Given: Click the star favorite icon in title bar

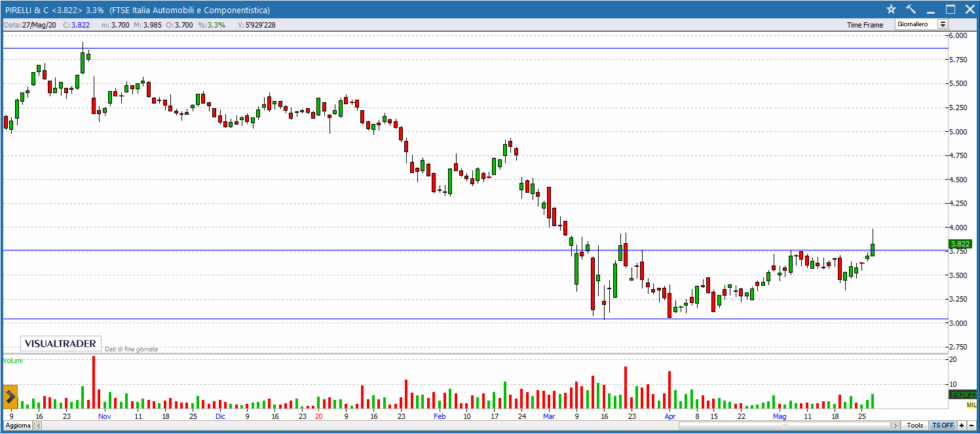Looking at the screenshot, I should (891, 9).
